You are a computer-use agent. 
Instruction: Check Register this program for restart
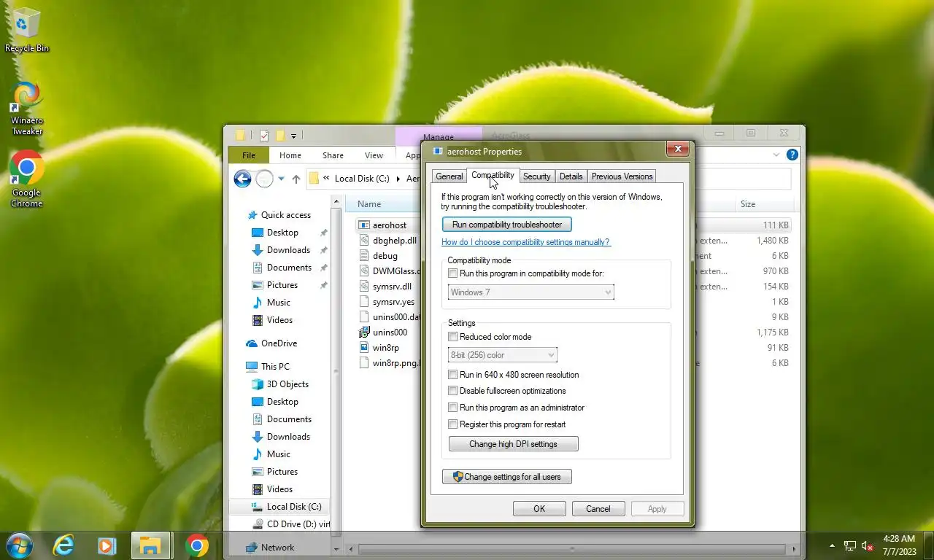(453, 424)
